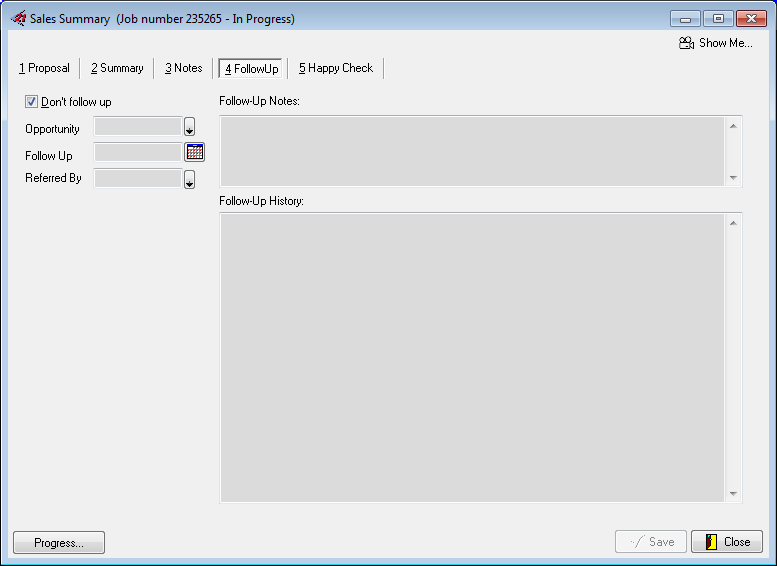777x566 pixels.
Task: Click the 'Opportunity' field label
Action: click(x=52, y=129)
